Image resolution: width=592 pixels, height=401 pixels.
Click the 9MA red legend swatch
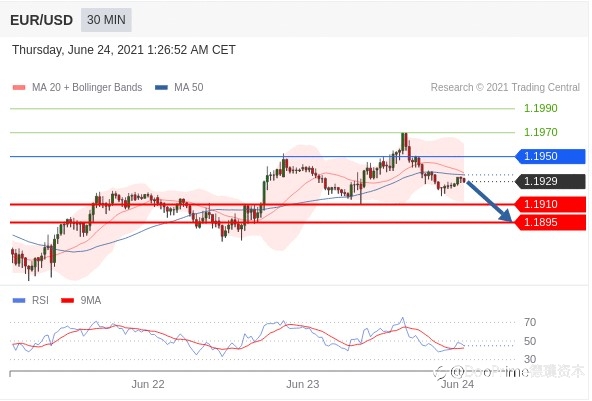pos(67,301)
